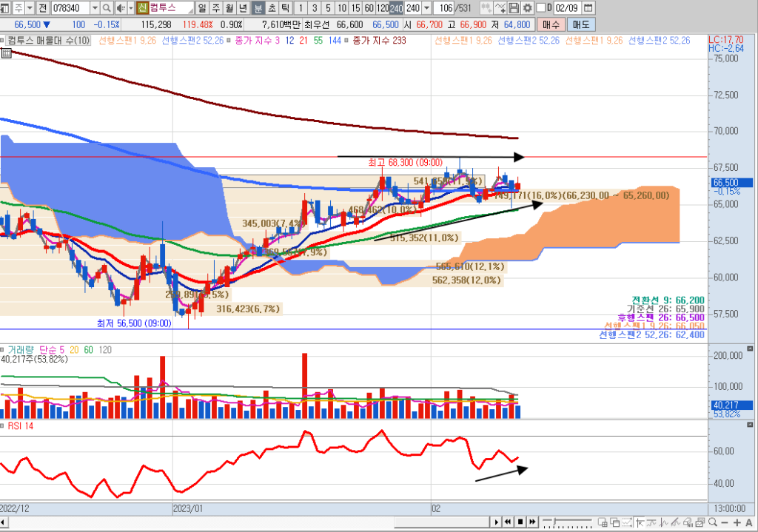This screenshot has height=532, width=758.
Task: Save chart with the floppy disk icon
Action: pyautogui.click(x=513, y=8)
